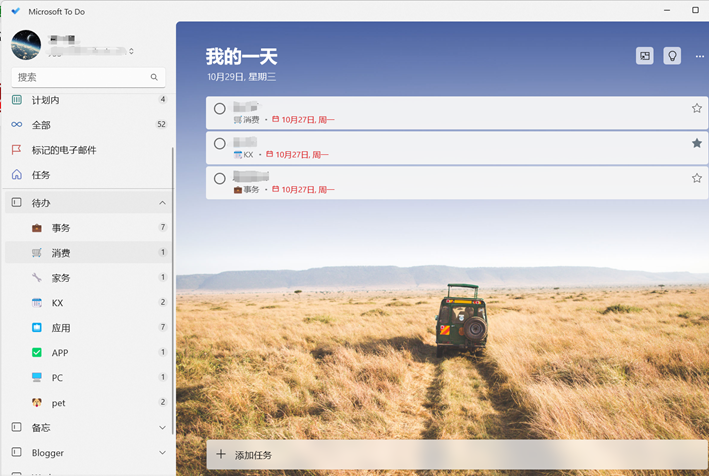The image size is (709, 476).
Task: Collapse the 待办 group
Action: click(x=162, y=203)
